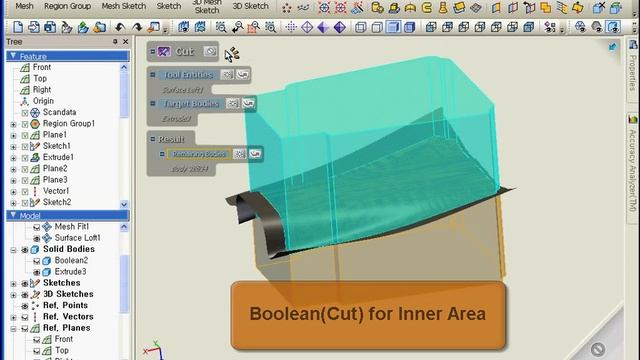
Task: Click the first standard view cube icon
Action: pyautogui.click(x=431, y=27)
